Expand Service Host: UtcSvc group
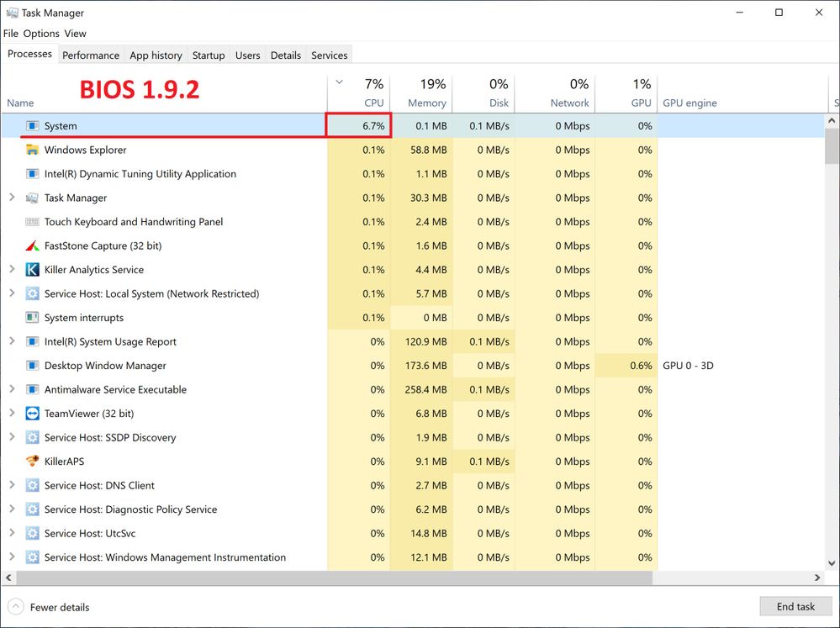Viewport: 840px width, 628px height. click(x=12, y=533)
